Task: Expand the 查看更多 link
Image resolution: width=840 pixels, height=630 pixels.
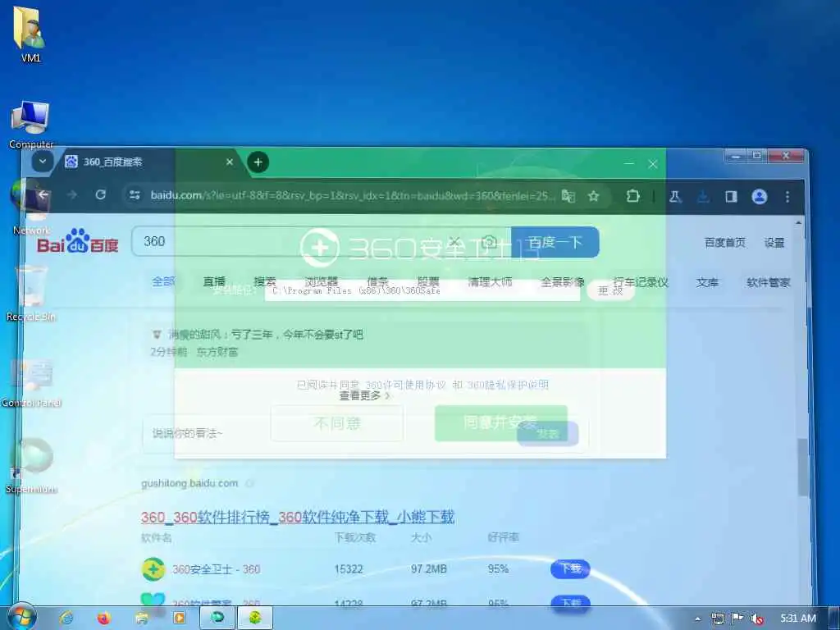Action: (x=365, y=395)
